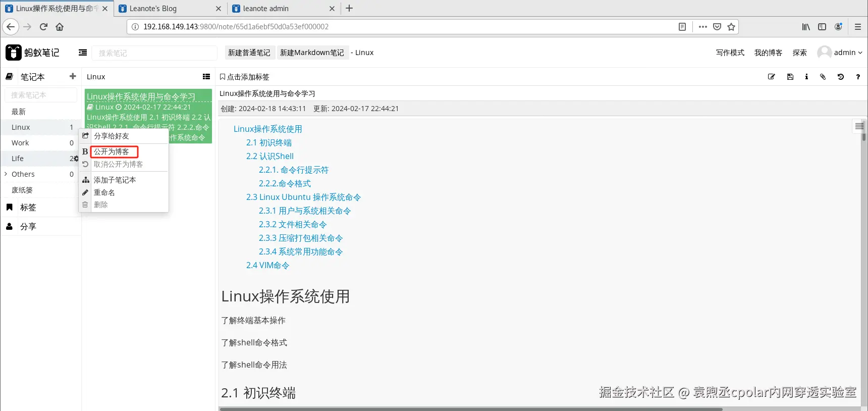868x411 pixels.
Task: Switch to Leanote's Blog tab
Action: tap(170, 8)
